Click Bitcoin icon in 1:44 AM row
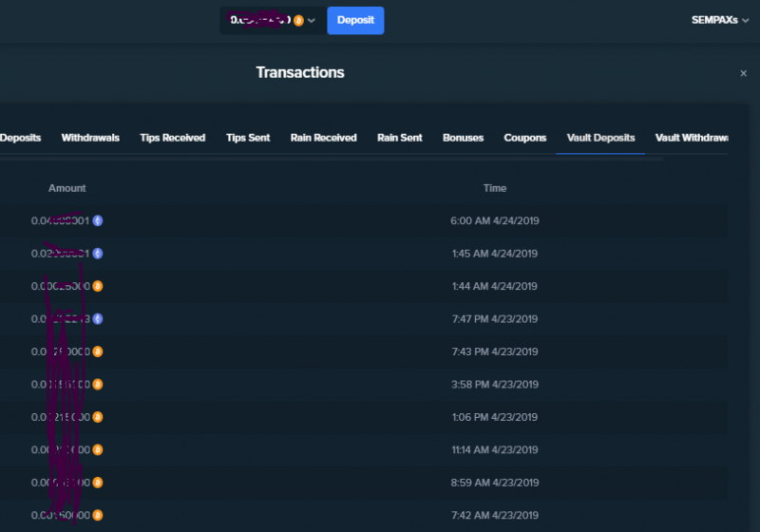Viewport: 760px width, 532px height. tap(98, 286)
